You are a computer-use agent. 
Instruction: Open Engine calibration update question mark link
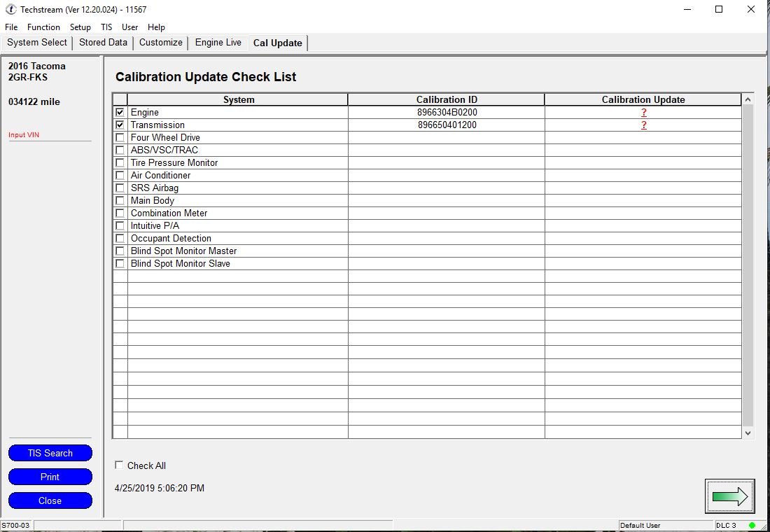click(643, 113)
